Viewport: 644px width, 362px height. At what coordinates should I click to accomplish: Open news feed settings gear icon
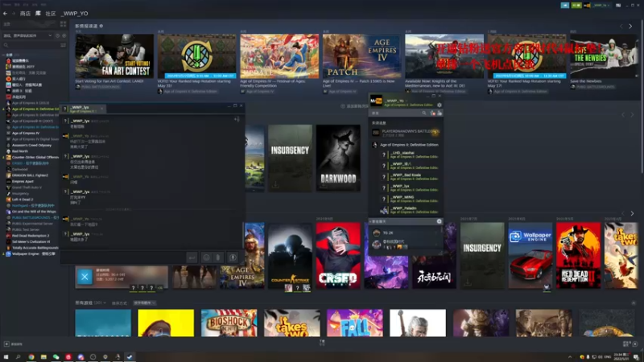[x=101, y=26]
